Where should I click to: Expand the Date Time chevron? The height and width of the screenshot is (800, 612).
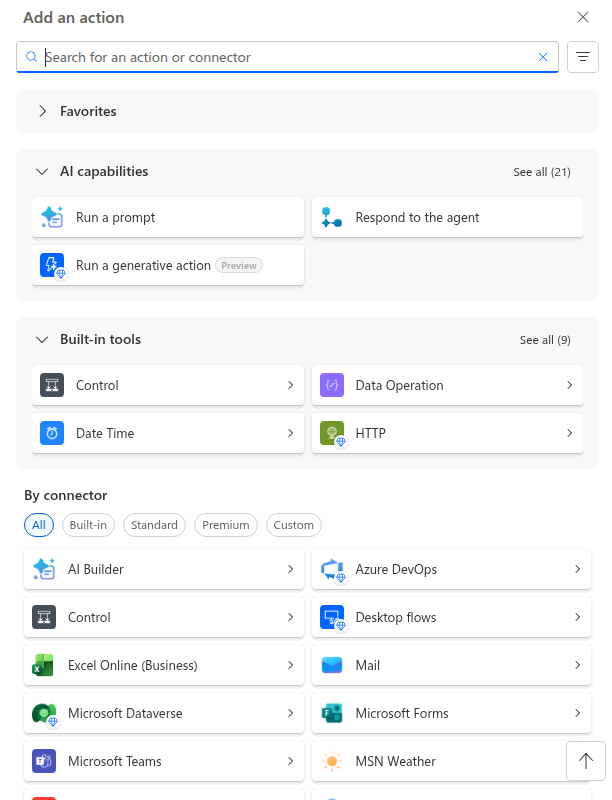291,433
